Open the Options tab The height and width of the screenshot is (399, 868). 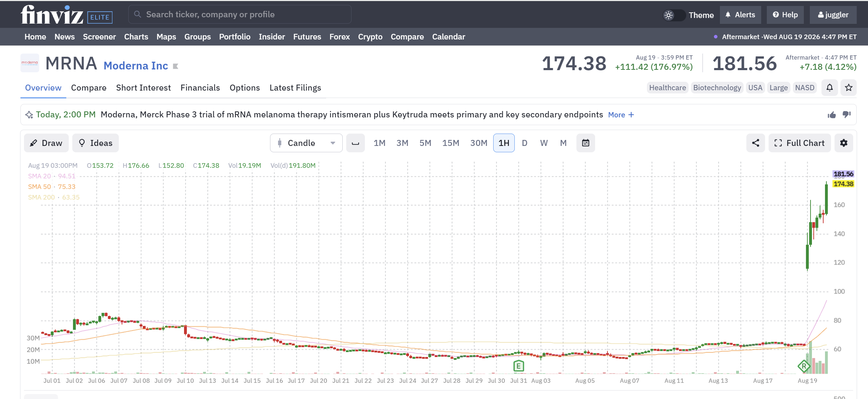coord(245,88)
